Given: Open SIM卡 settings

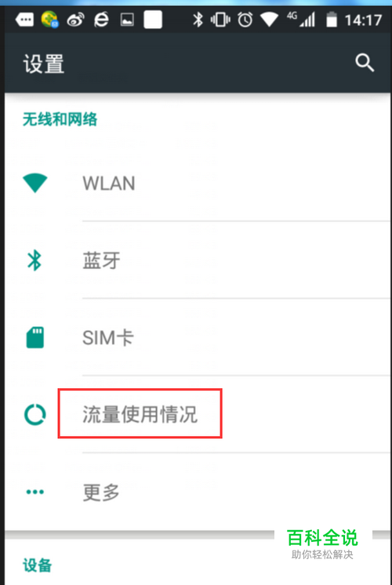Looking at the screenshot, I should point(198,337).
